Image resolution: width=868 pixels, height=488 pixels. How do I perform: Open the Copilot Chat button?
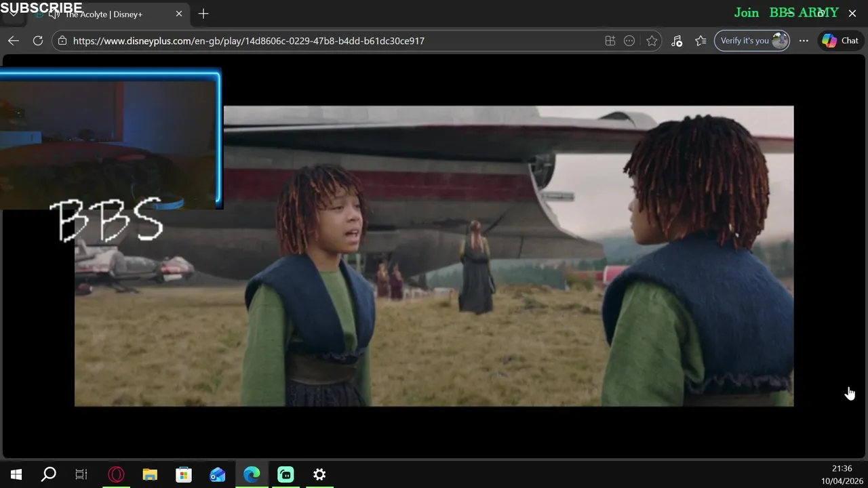pyautogui.click(x=841, y=41)
